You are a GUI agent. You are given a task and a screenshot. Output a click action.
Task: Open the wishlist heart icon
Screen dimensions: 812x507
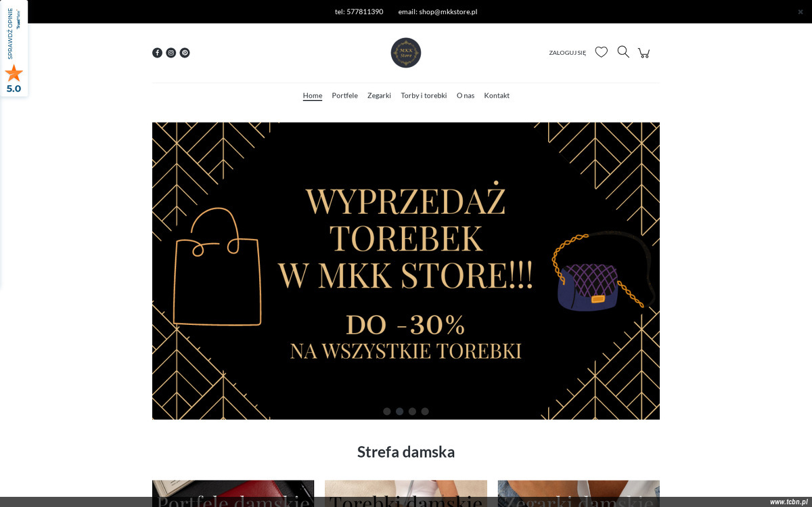tap(602, 52)
